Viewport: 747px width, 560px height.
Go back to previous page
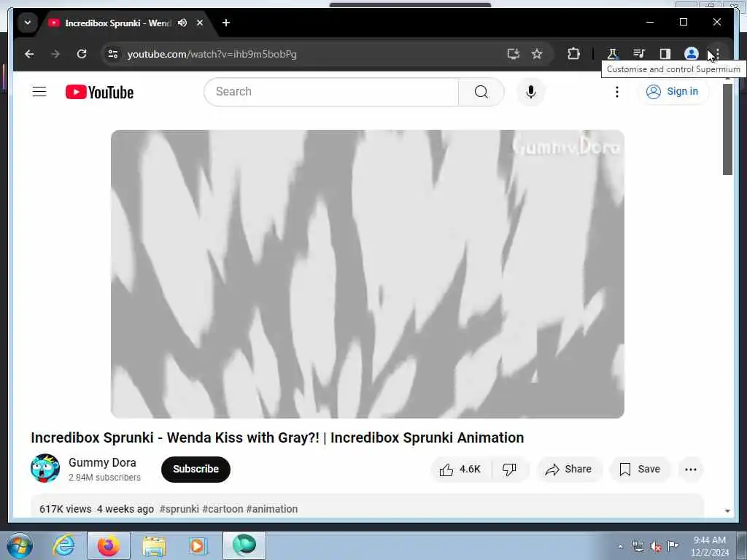pyautogui.click(x=29, y=54)
